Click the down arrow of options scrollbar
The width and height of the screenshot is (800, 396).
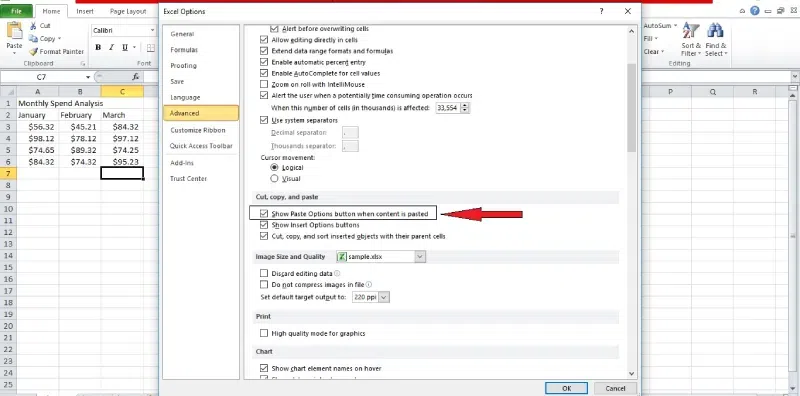point(631,374)
